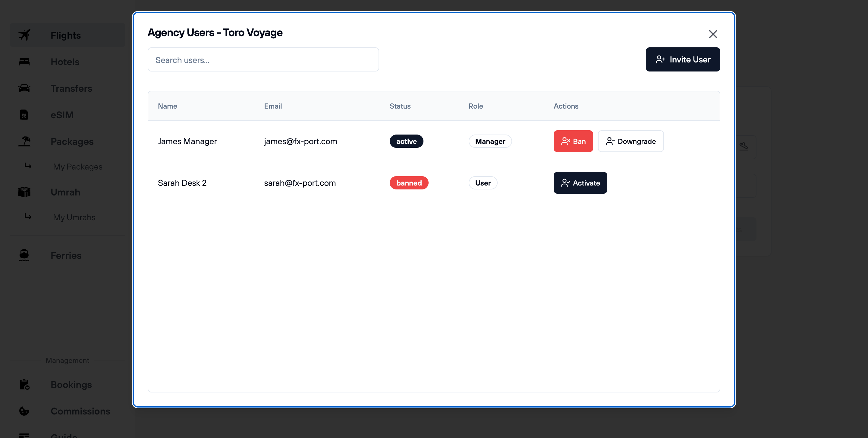868x438 pixels.
Task: Click the person-plus icon on Invite User
Action: [660, 59]
